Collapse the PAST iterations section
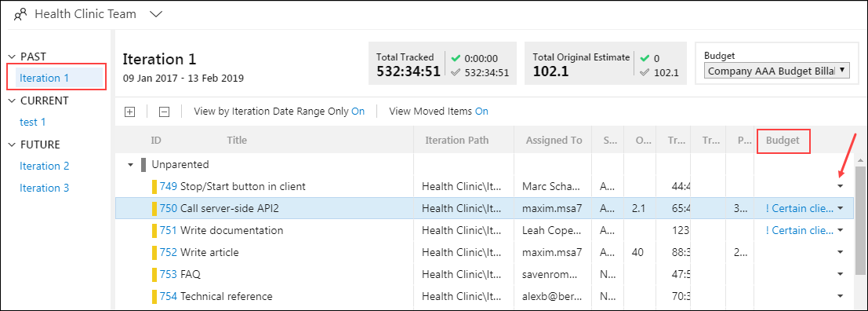This screenshot has width=868, height=311. (x=13, y=57)
